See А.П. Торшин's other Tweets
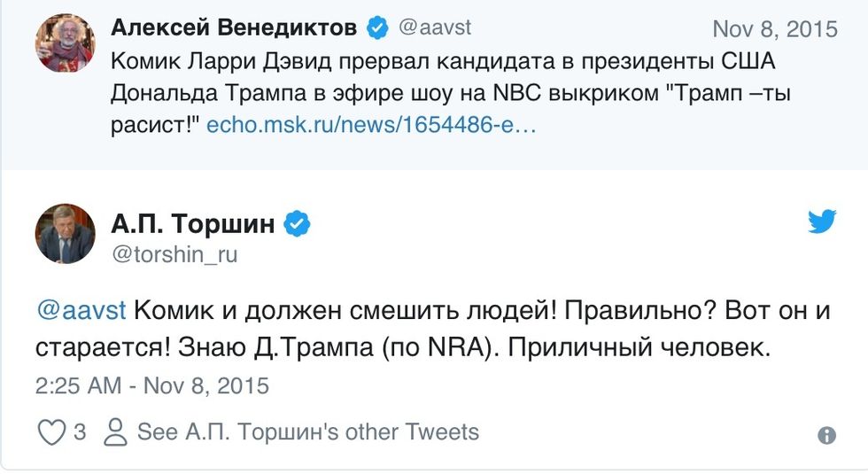This screenshot has height=474, width=868. tap(307, 432)
